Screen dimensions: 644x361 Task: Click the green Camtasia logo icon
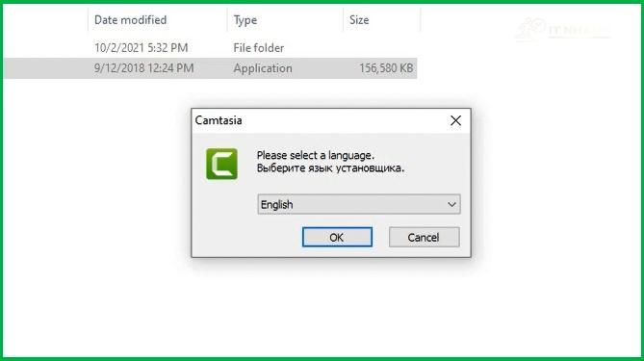point(221,164)
